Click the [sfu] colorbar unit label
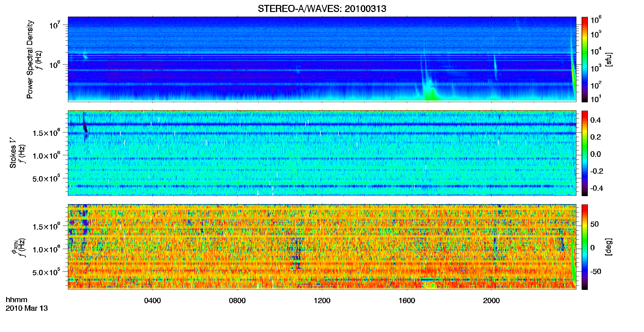This screenshot has width=644, height=332. (609, 59)
